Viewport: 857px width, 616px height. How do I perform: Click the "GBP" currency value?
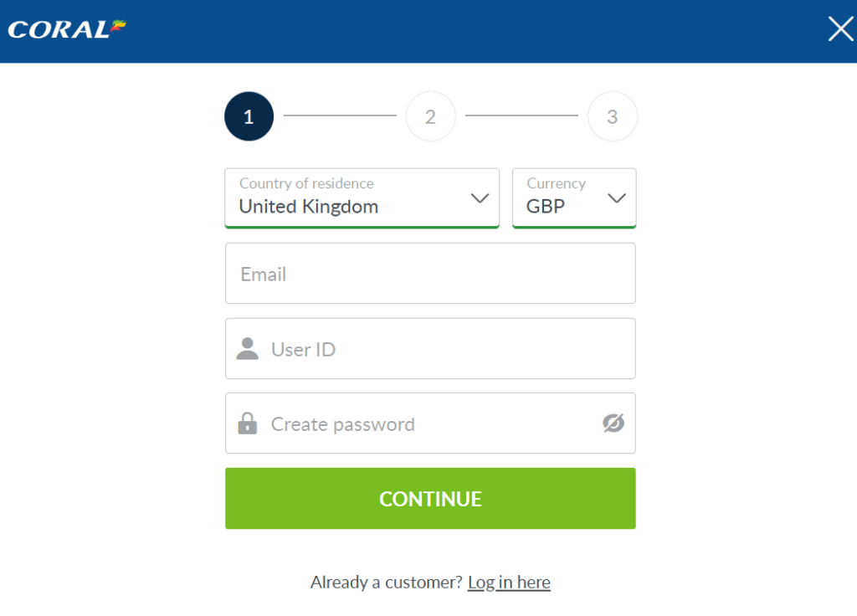tap(546, 207)
